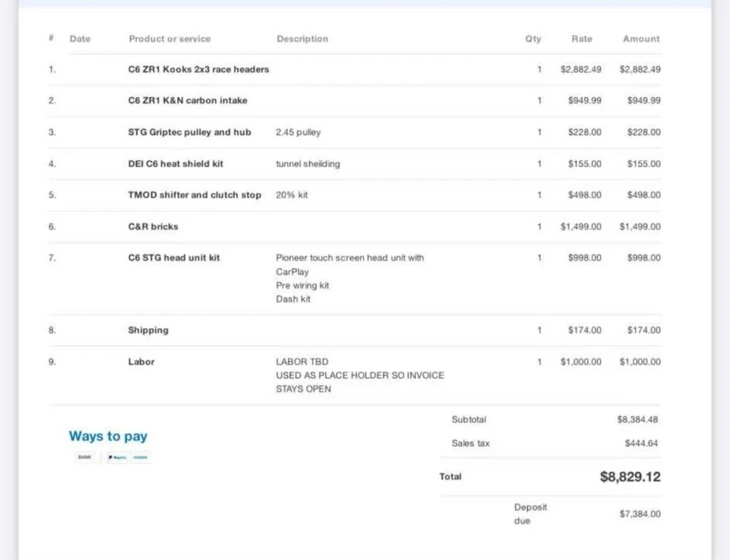
Task: Click the $174.00 shipping amount
Action: pos(644,331)
